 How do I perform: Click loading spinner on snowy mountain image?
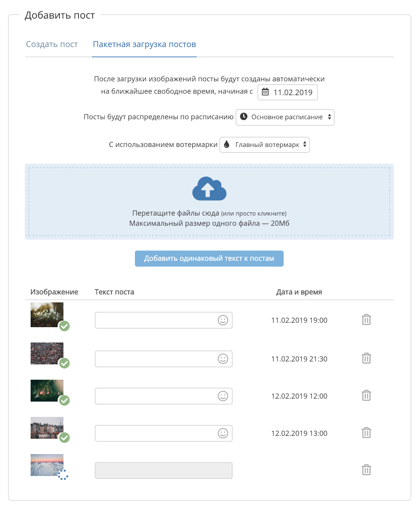(63, 475)
